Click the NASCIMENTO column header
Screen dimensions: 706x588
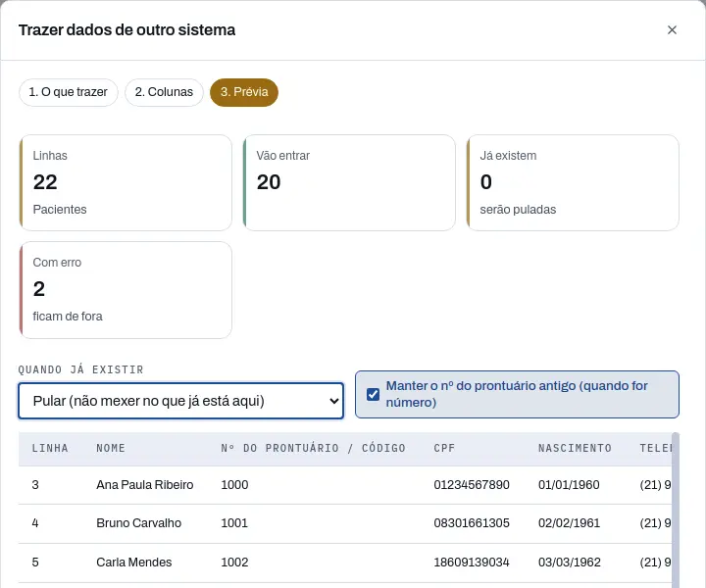coord(575,448)
